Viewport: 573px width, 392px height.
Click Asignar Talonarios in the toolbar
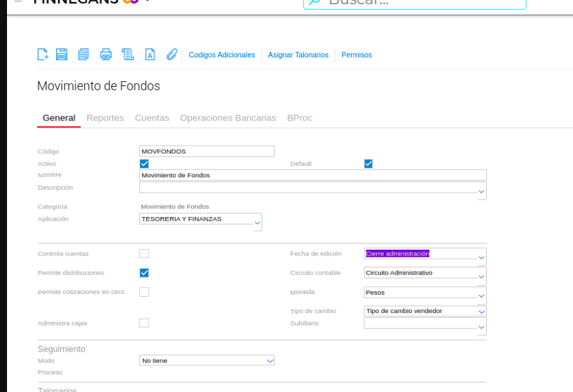[x=298, y=55]
